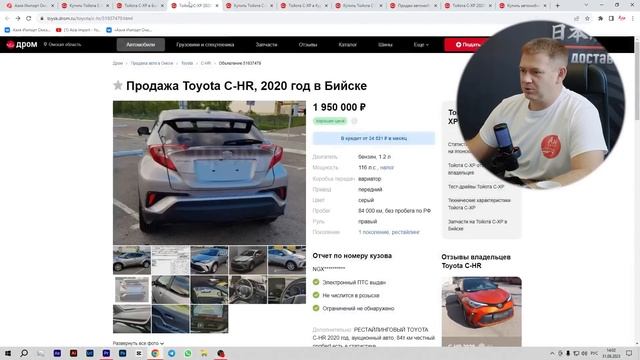
Task: Select the highlighted rear-view thumbnail
Action: coord(132,289)
